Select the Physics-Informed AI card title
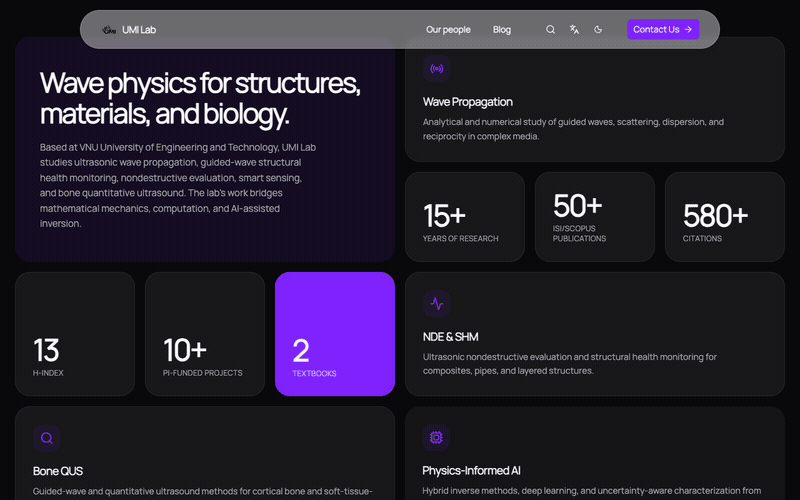800x500 pixels. (x=471, y=470)
